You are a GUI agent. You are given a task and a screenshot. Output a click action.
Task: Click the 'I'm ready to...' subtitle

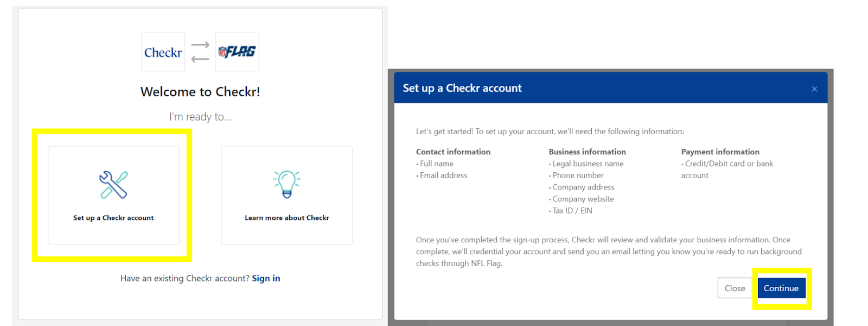click(x=200, y=117)
